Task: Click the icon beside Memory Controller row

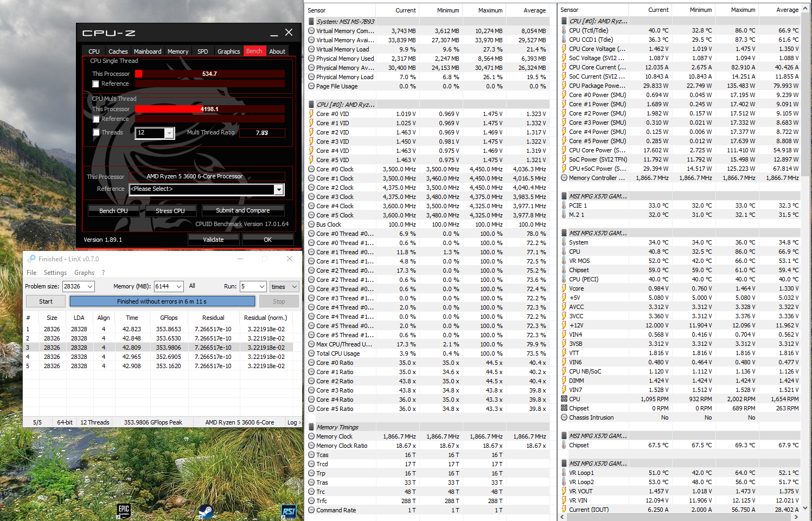Action: coord(564,178)
